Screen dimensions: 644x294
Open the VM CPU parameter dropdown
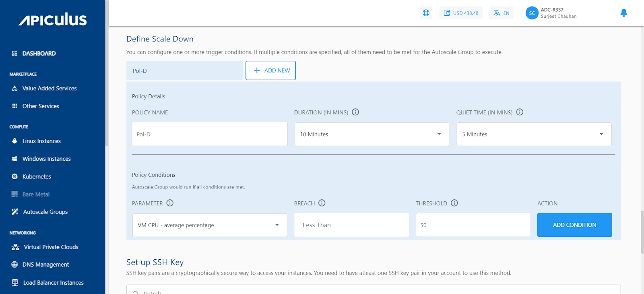click(x=209, y=225)
